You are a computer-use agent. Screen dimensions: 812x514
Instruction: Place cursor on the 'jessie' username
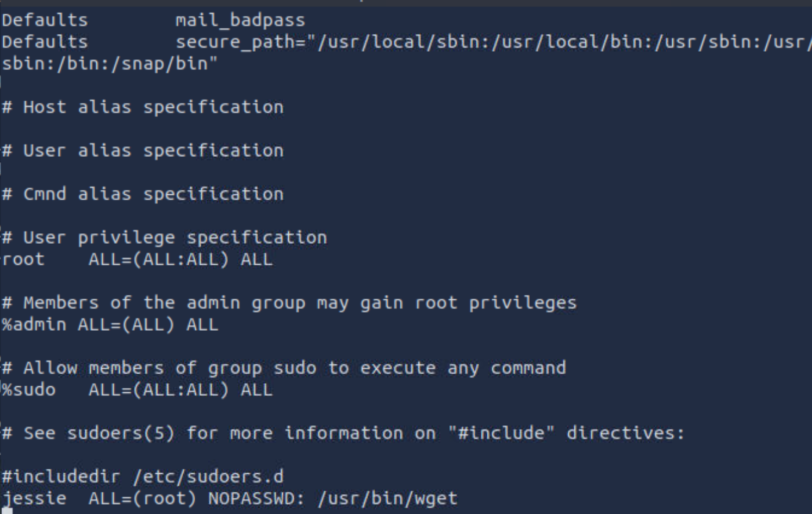coord(34,499)
